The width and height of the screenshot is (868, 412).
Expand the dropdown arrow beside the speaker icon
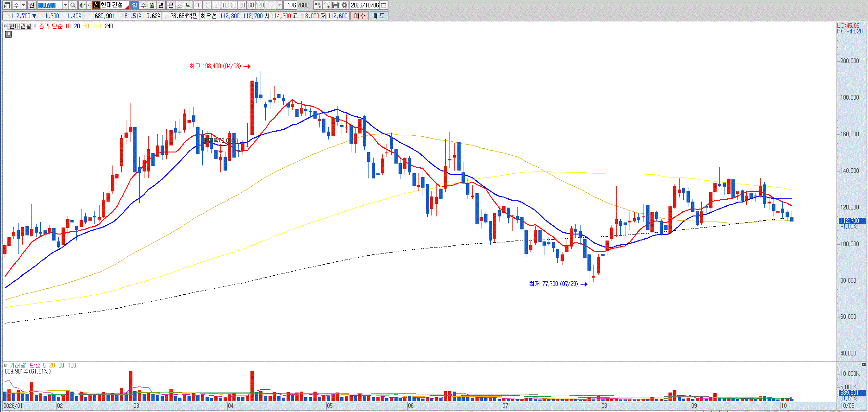click(x=88, y=5)
